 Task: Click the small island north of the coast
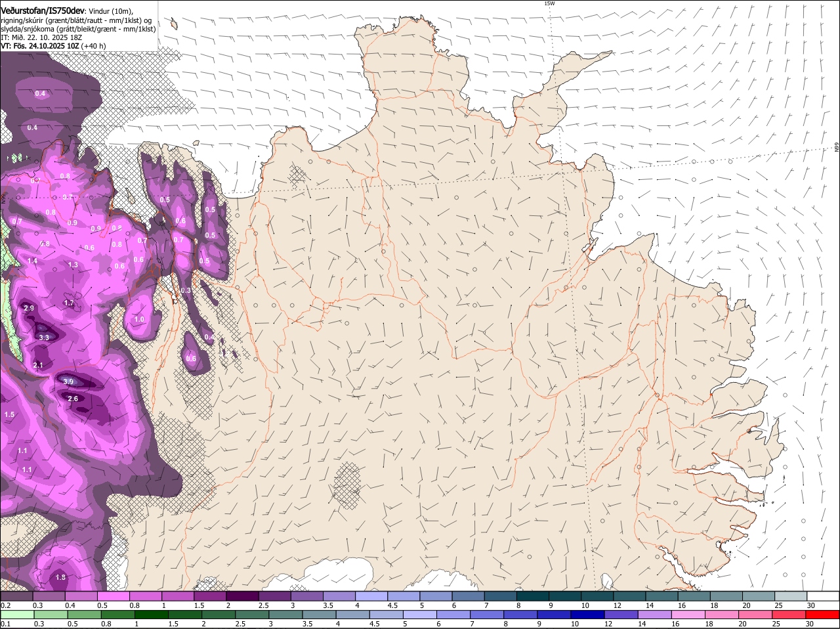tap(174, 24)
